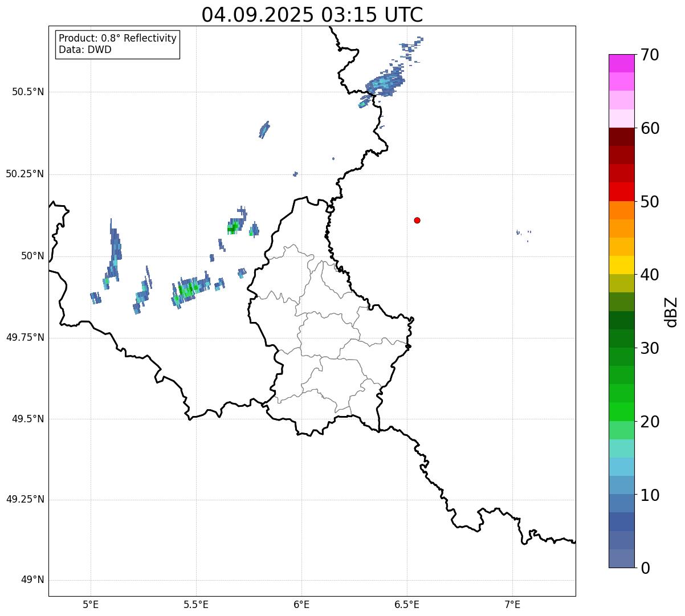Screen dimensions: 685x616
Task: Click the 6°E longitude label
Action: point(301,604)
